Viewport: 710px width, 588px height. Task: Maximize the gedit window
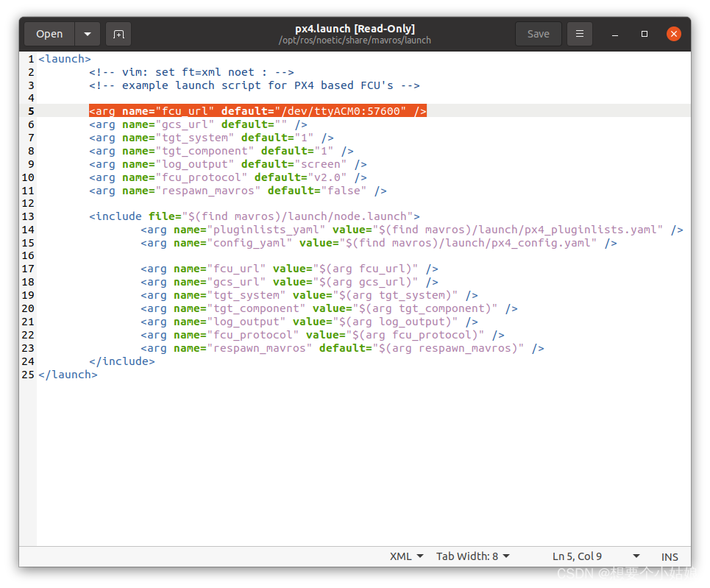pyautogui.click(x=645, y=34)
